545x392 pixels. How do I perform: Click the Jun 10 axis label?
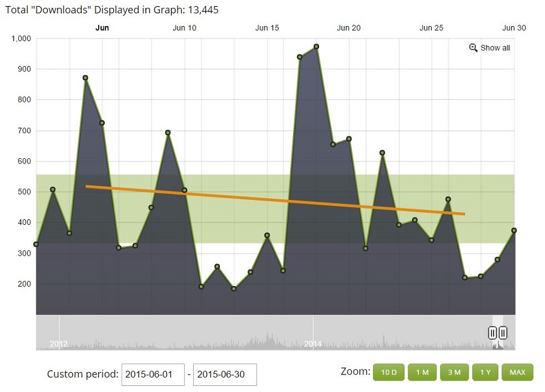(x=185, y=28)
